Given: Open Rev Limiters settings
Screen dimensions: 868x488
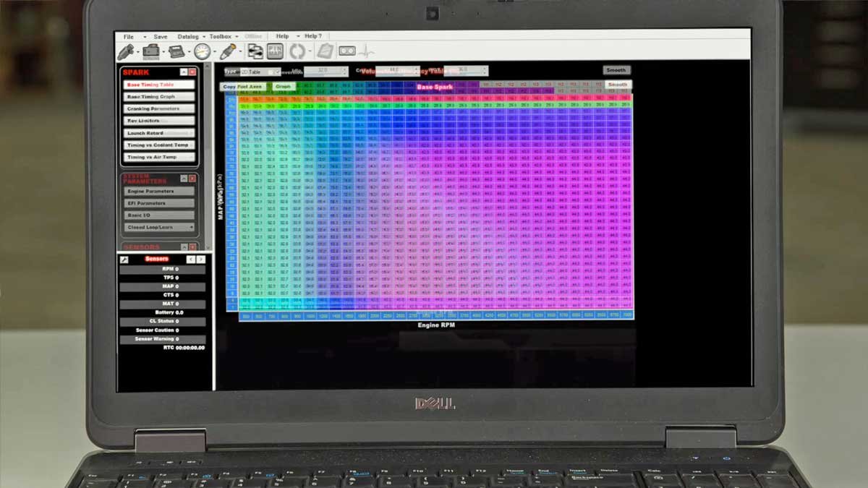Looking at the screenshot, I should click(158, 121).
